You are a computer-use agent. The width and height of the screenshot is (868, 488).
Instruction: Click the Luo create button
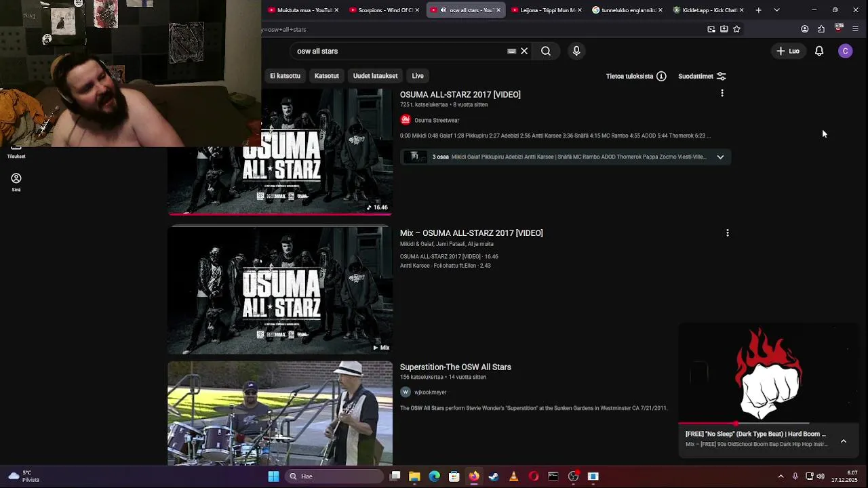tap(788, 51)
